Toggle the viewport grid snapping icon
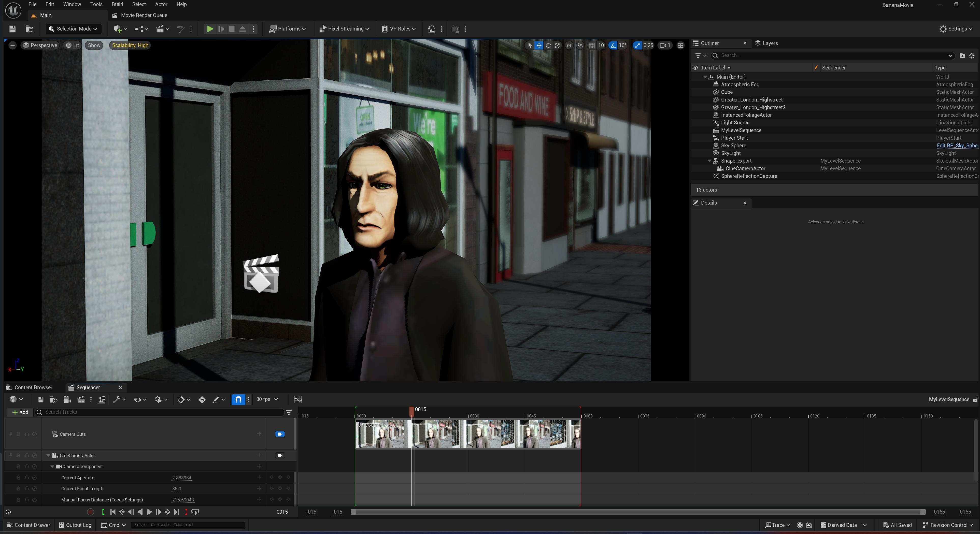The image size is (980, 534). (592, 45)
